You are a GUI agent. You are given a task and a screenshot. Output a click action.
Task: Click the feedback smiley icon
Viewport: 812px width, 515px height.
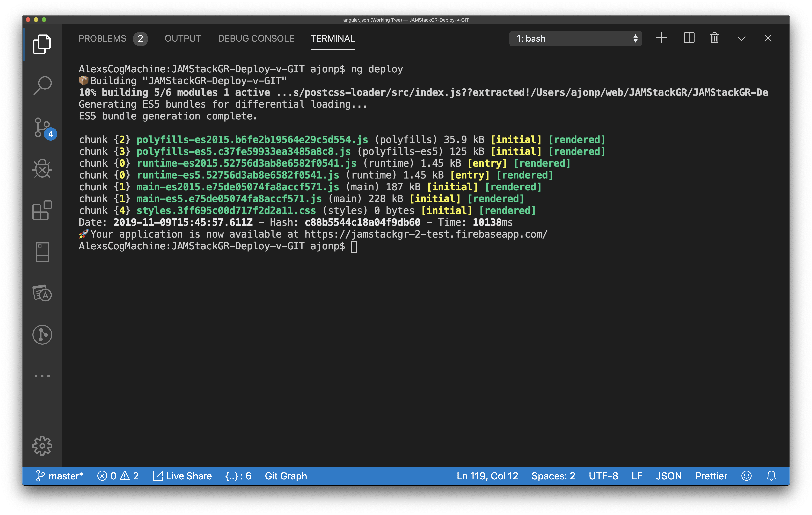point(746,476)
